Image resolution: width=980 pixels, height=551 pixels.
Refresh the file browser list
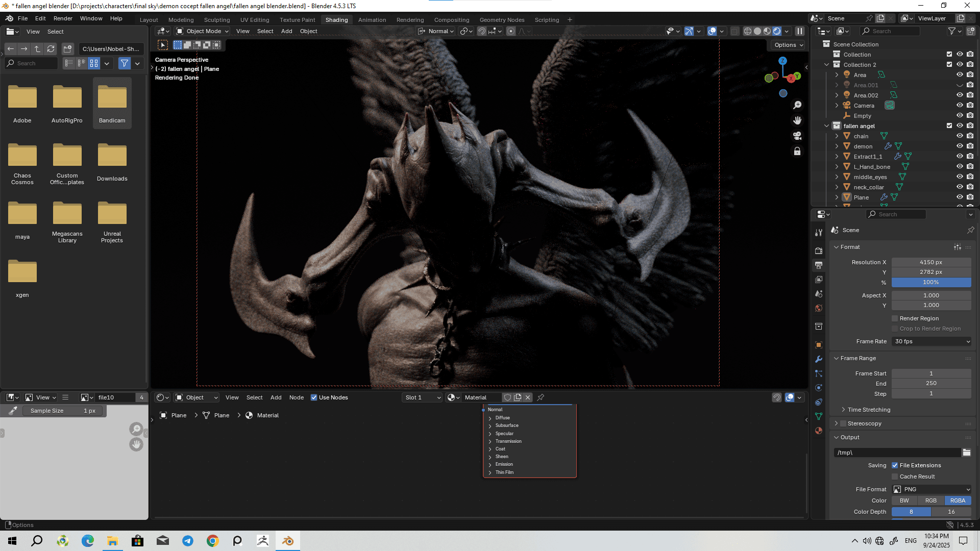51,49
